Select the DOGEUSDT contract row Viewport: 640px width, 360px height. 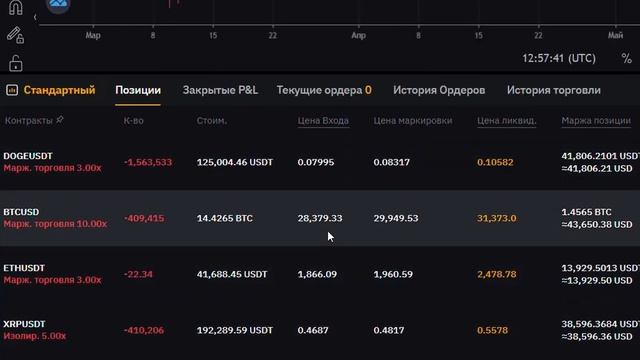(x=320, y=162)
